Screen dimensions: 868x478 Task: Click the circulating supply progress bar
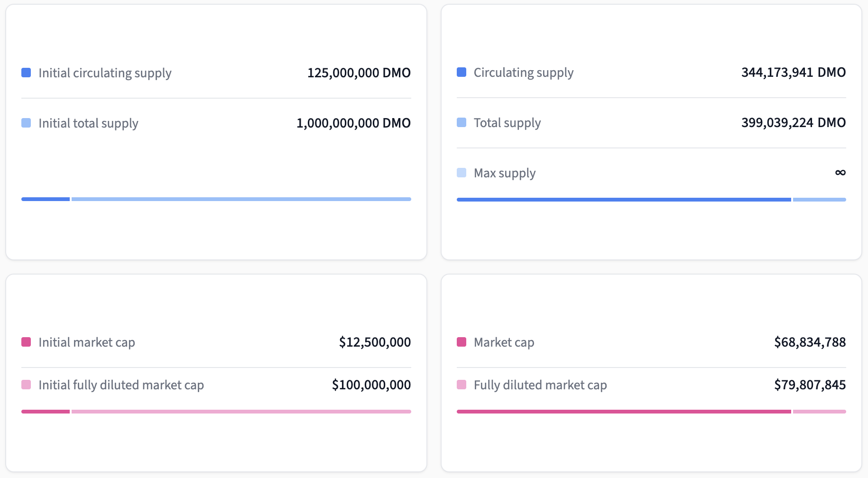point(651,199)
